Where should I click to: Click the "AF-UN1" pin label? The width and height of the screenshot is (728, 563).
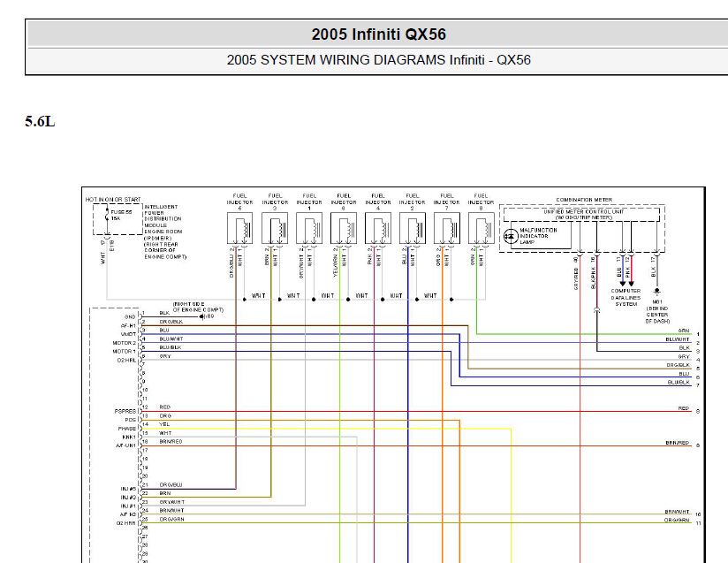125,445
